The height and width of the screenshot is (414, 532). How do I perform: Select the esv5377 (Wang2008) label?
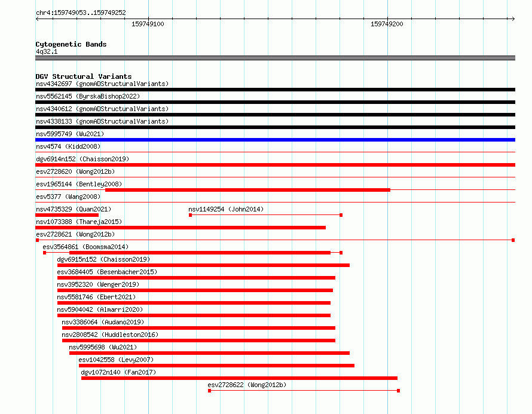click(68, 197)
